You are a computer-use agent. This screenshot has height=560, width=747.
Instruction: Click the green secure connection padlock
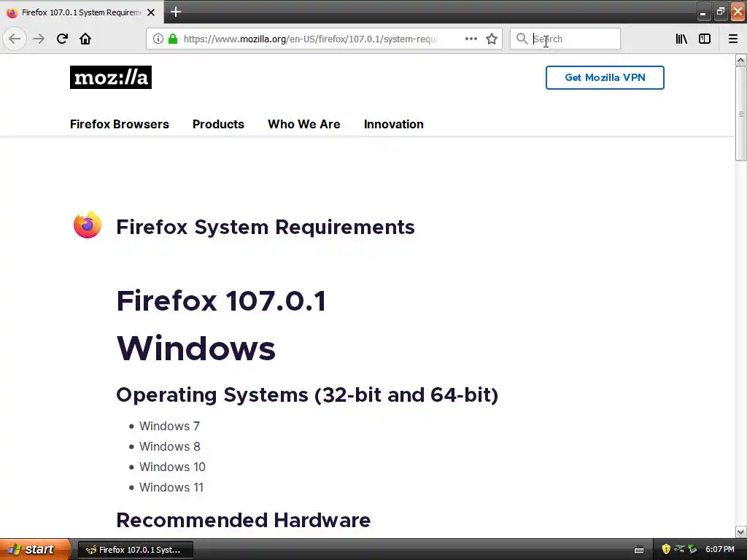click(173, 39)
